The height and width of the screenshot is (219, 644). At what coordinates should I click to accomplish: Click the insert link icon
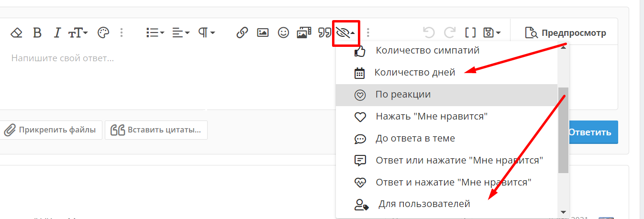coord(243,33)
